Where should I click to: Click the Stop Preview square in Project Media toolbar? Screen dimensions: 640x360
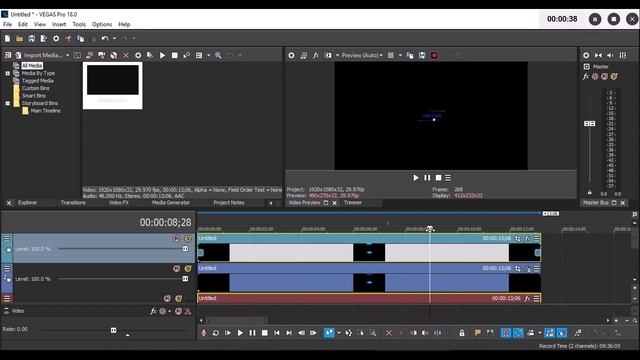coord(175,55)
